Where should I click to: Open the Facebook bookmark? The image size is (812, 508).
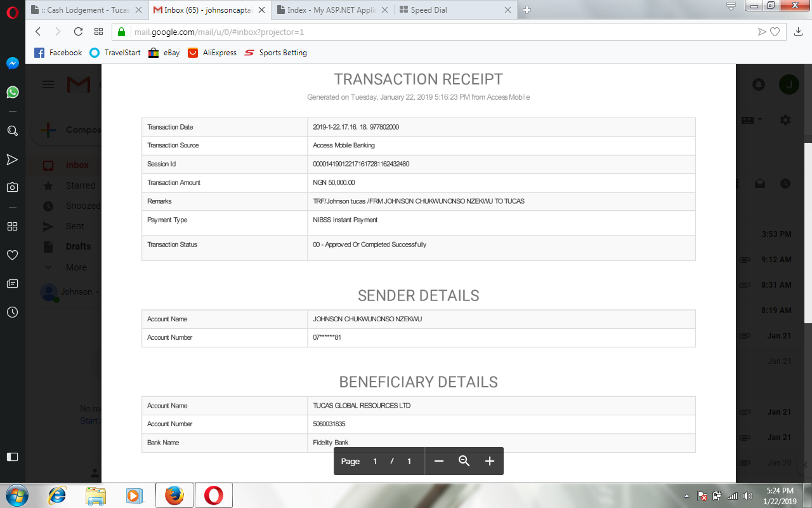[58, 53]
